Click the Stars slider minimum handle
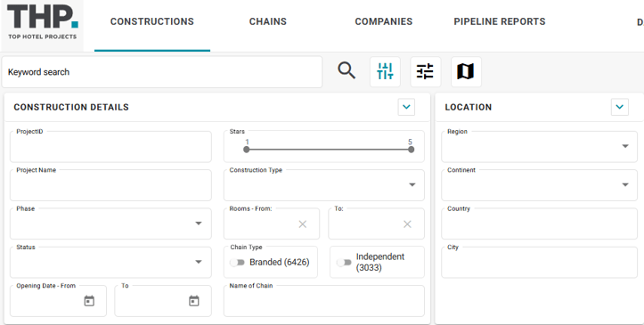Viewport: 644px width, 325px height. [x=247, y=150]
